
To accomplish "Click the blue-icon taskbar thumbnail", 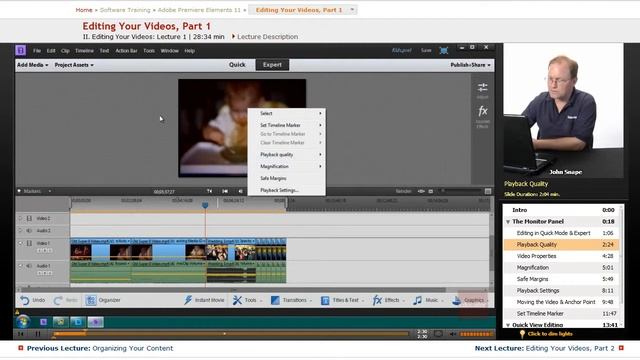I will click(78, 322).
